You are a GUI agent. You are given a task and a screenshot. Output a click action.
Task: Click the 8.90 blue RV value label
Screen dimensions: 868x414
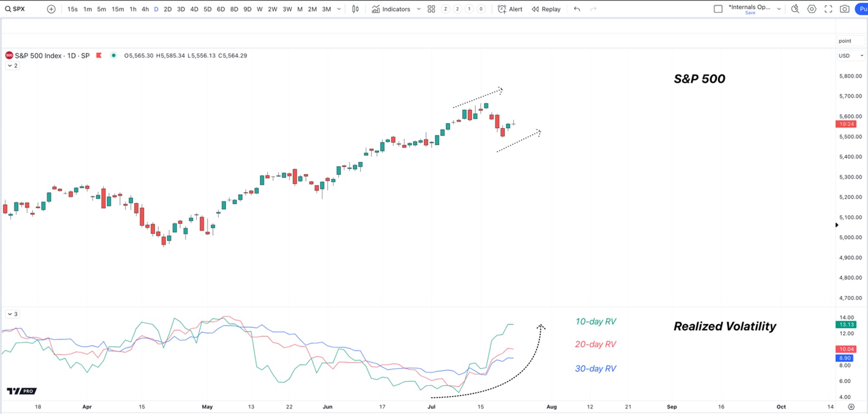845,358
